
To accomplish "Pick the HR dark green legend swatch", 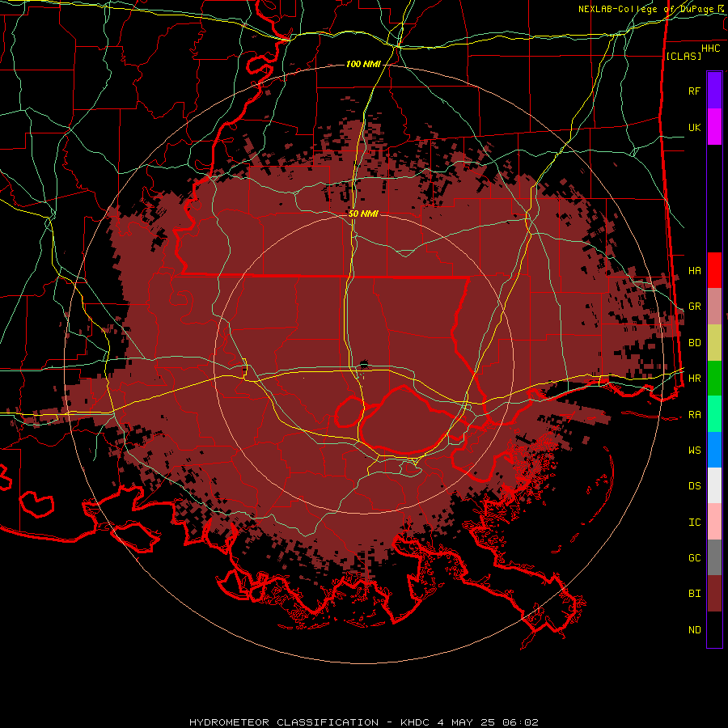I will click(714, 378).
